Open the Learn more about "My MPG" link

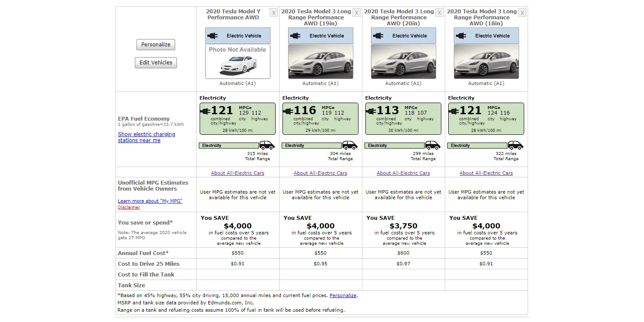[x=150, y=201]
